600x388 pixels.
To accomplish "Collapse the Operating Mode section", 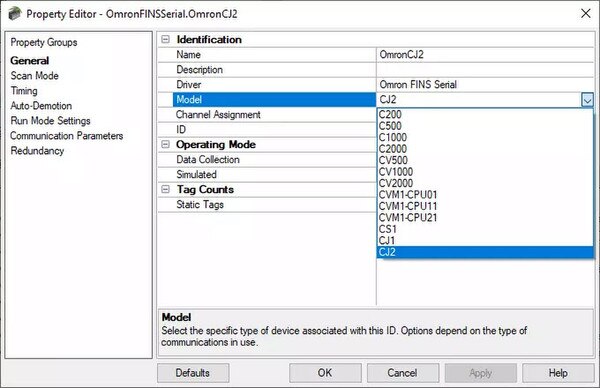I will pyautogui.click(x=165, y=144).
